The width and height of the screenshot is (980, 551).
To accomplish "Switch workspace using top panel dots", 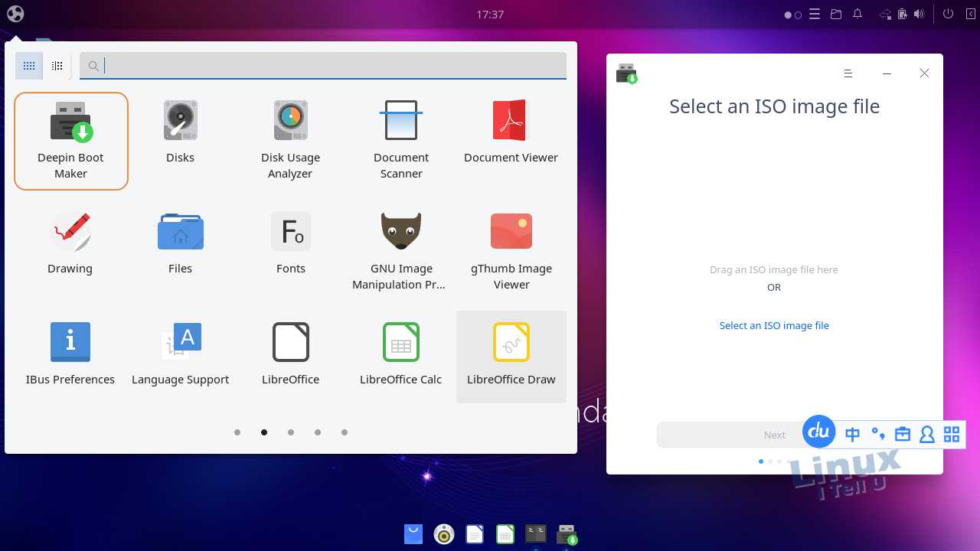I will point(792,15).
